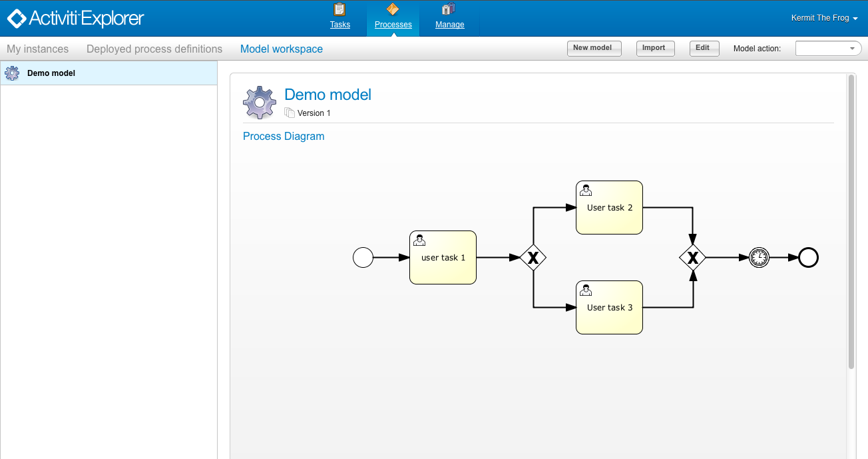Screen dimensions: 868x459
Task: Click the Activiti Explorer diamond logo
Action: 16,18
